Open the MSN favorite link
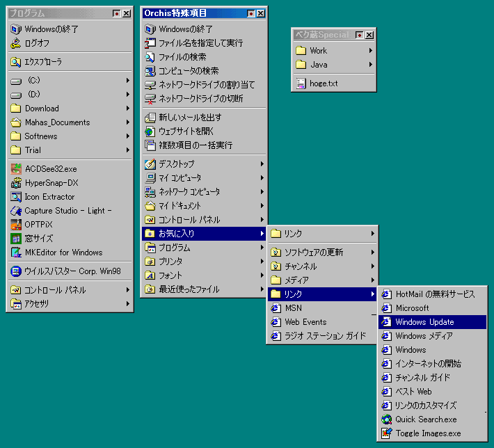Viewport: 494px width, 448px height. click(x=321, y=307)
